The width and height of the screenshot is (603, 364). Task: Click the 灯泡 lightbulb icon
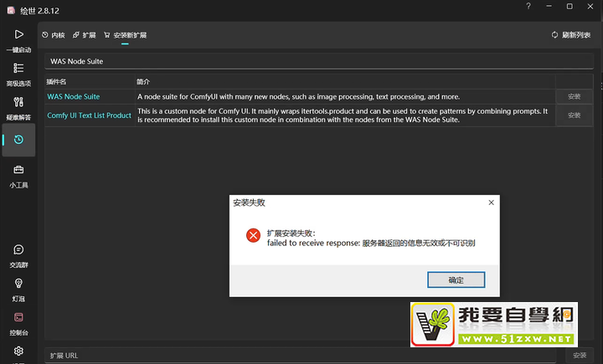[x=18, y=284]
